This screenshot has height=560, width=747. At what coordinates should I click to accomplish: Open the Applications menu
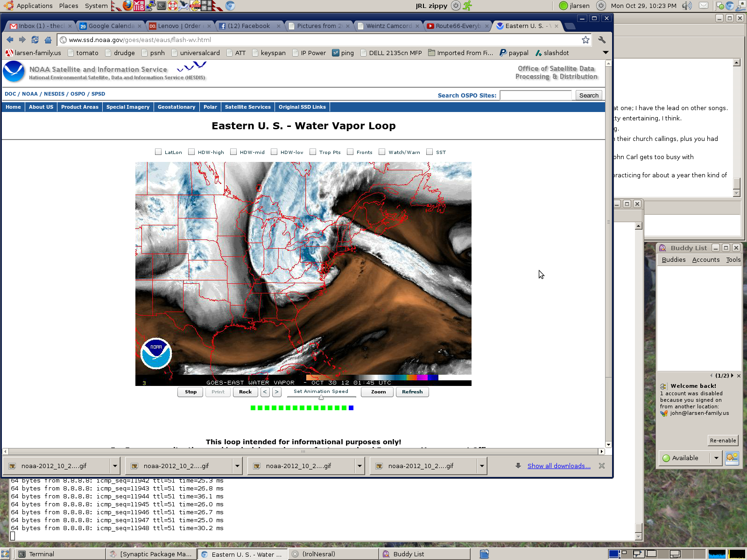35,6
